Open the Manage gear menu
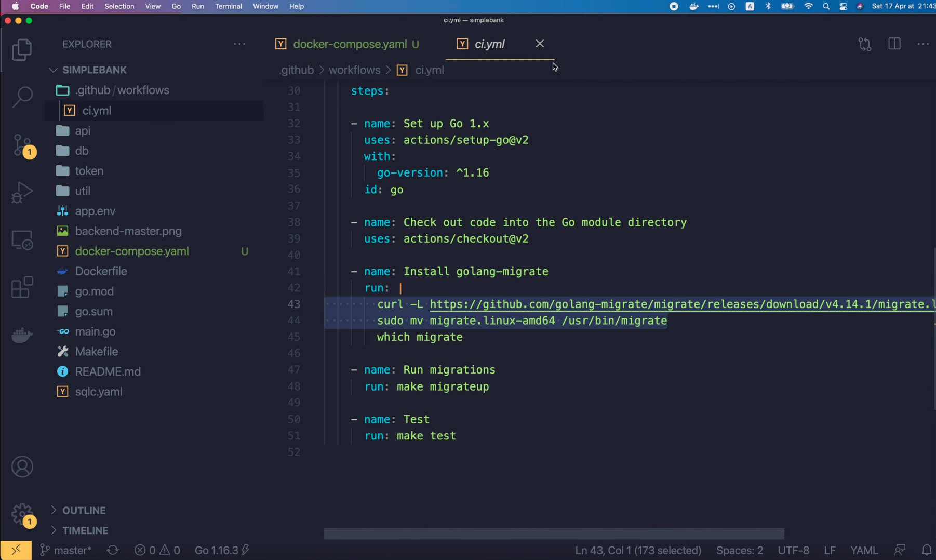The image size is (936, 560). [x=23, y=515]
